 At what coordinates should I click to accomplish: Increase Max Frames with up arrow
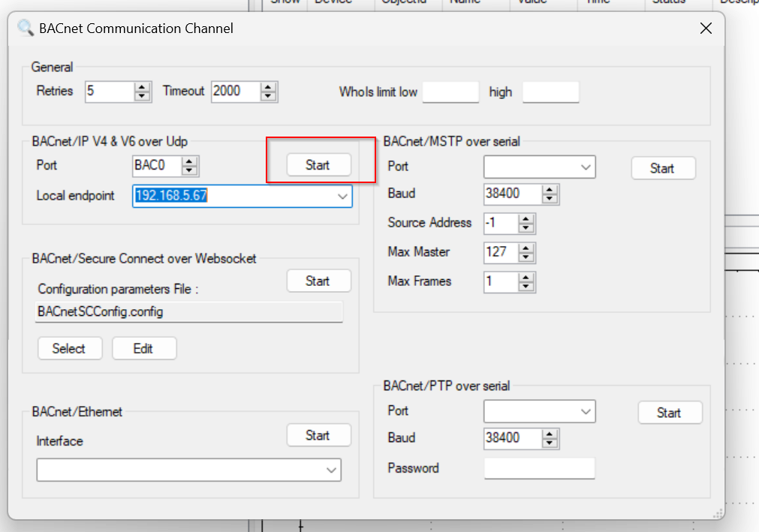coord(526,278)
